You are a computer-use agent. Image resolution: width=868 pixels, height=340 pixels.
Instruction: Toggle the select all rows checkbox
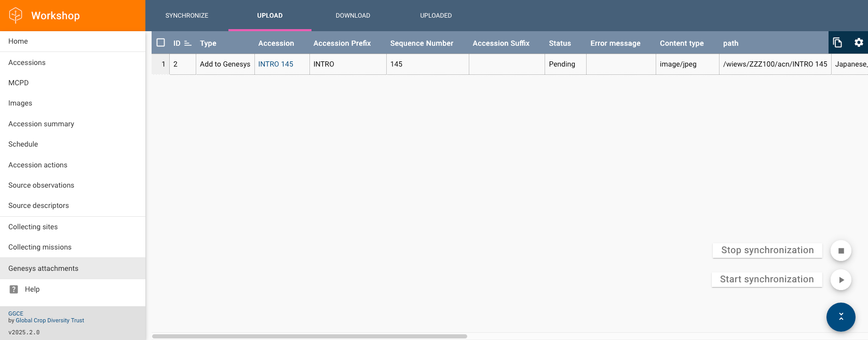161,43
